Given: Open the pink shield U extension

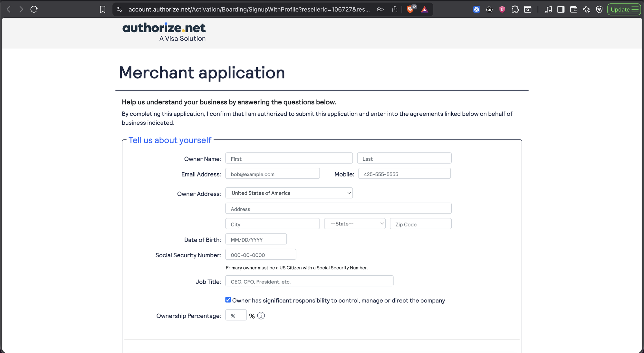Looking at the screenshot, I should coord(502,9).
